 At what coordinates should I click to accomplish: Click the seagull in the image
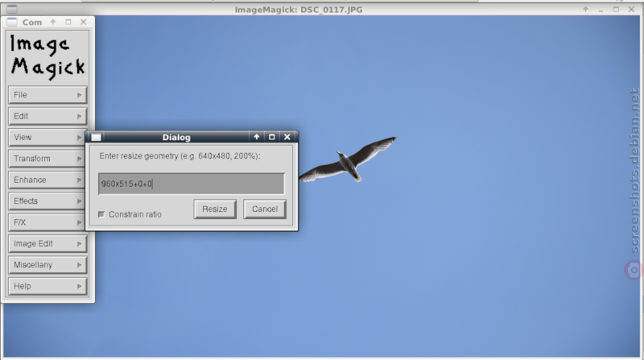[348, 160]
